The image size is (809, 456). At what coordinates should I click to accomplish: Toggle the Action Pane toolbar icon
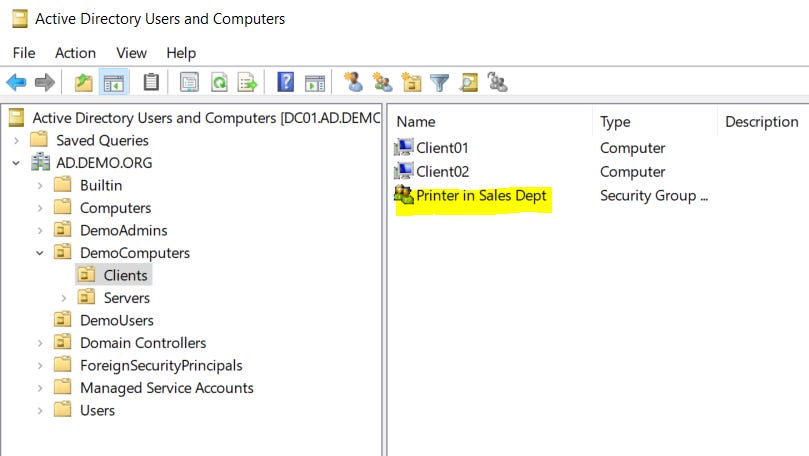[315, 83]
